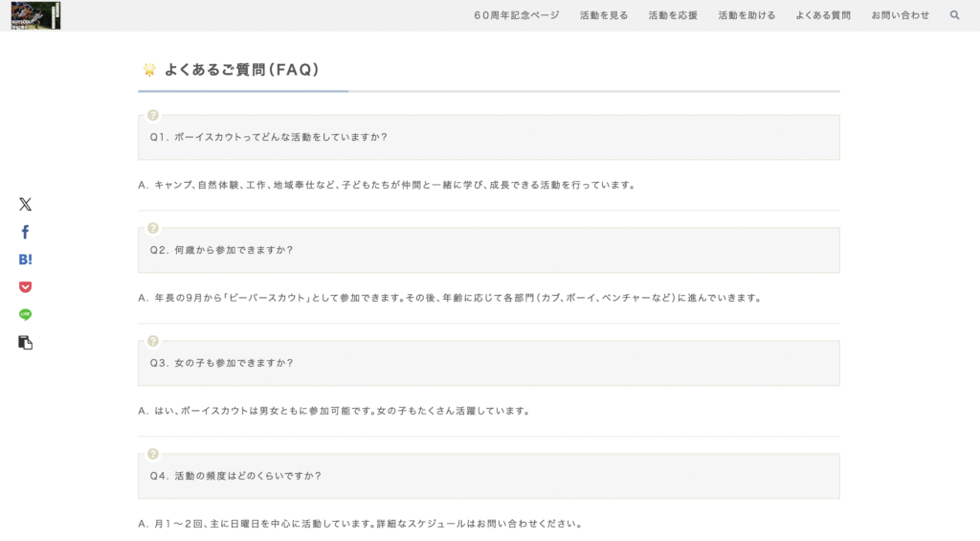Open よくある質問 menu item
This screenshot has width=980, height=541.
click(x=822, y=15)
